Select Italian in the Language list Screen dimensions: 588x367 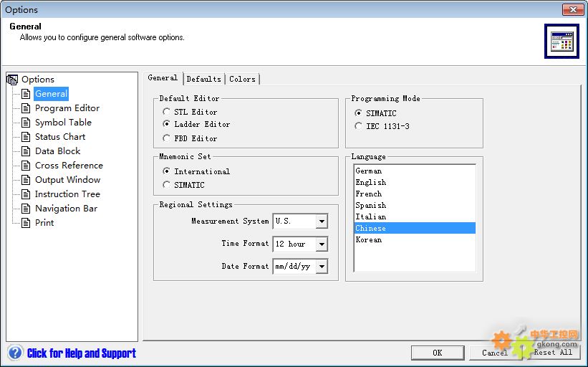415,216
